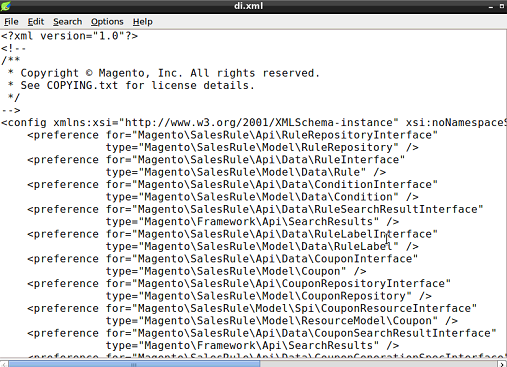Viewport: 507px width, 367px height.
Task: Click the 'See COPYING.txt for license details' line
Action: click(x=131, y=85)
